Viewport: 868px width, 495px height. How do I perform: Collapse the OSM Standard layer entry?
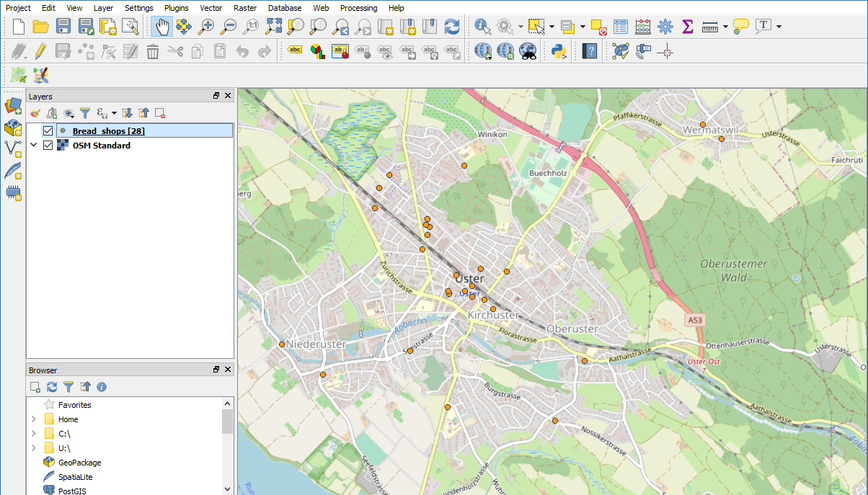click(x=33, y=145)
